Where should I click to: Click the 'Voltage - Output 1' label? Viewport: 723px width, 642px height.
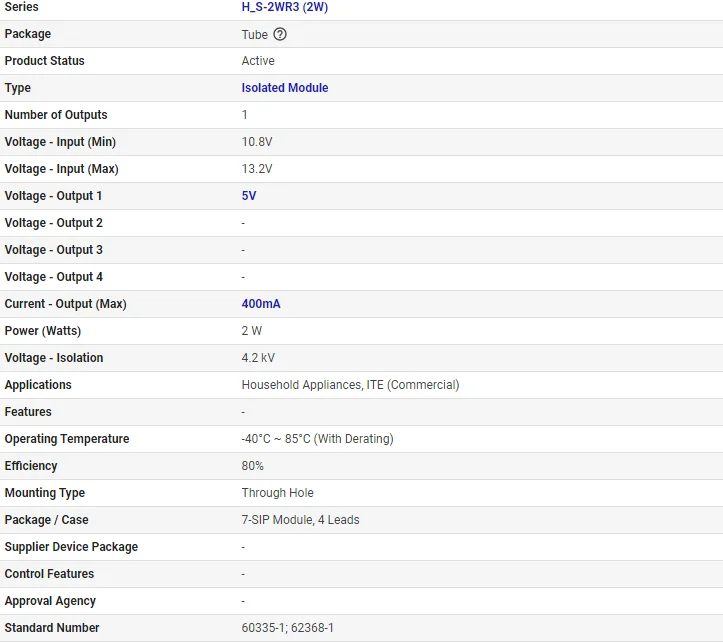point(53,196)
